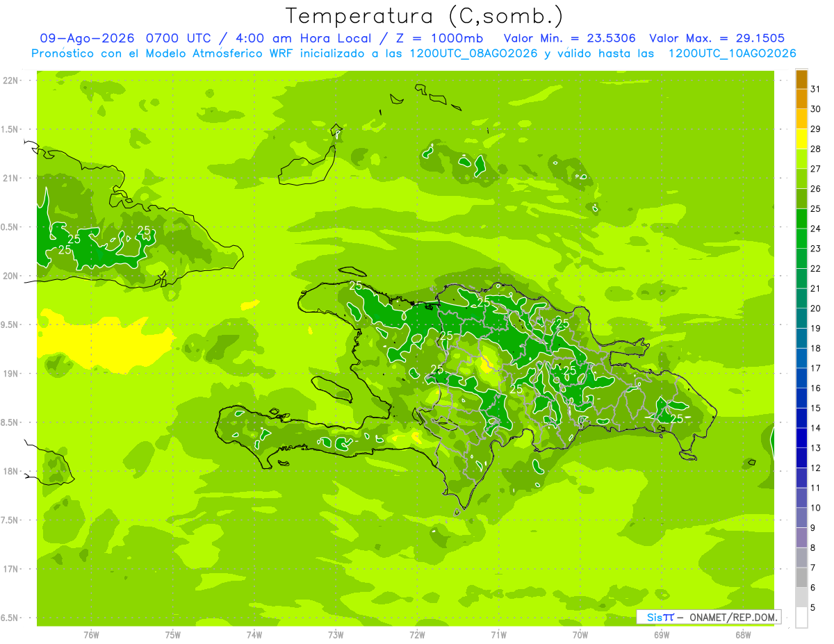Click the '22N' latitude label
The width and height of the screenshot is (834, 644).
(x=10, y=81)
